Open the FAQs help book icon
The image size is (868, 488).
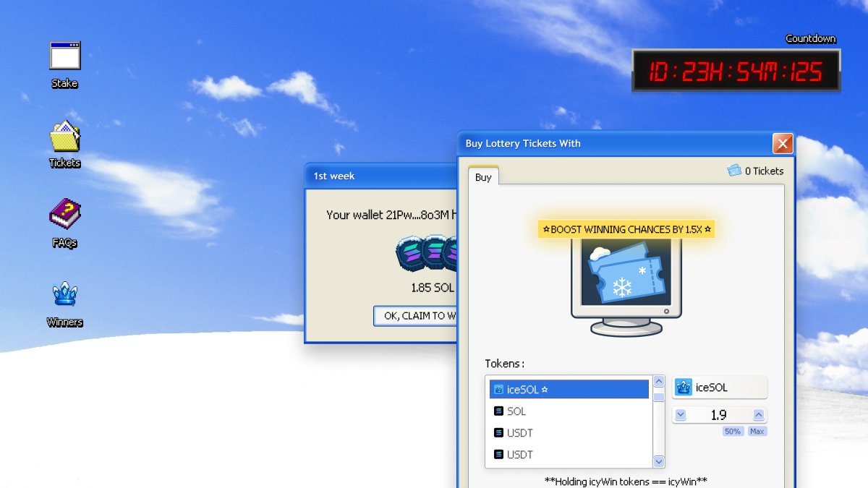tap(64, 215)
